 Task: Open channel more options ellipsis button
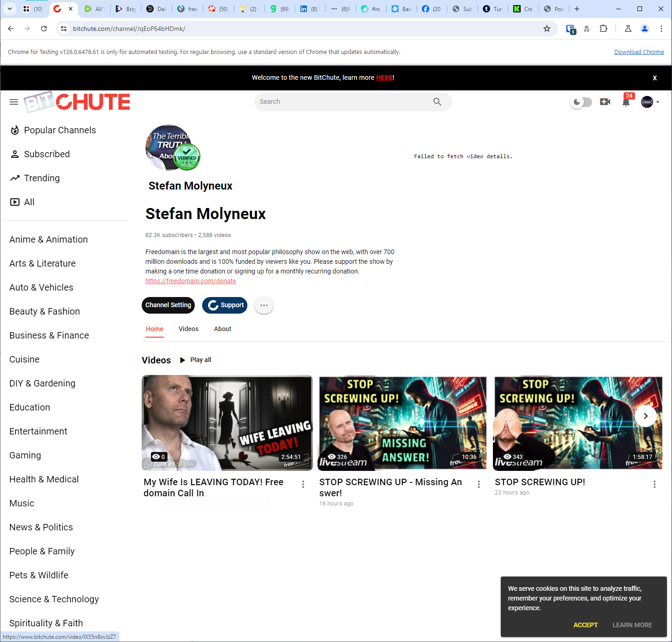point(264,305)
